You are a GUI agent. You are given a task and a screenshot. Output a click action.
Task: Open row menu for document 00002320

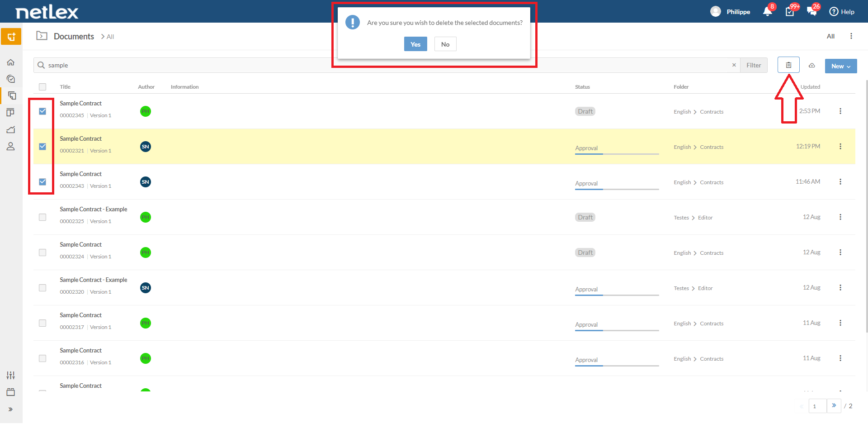point(840,288)
